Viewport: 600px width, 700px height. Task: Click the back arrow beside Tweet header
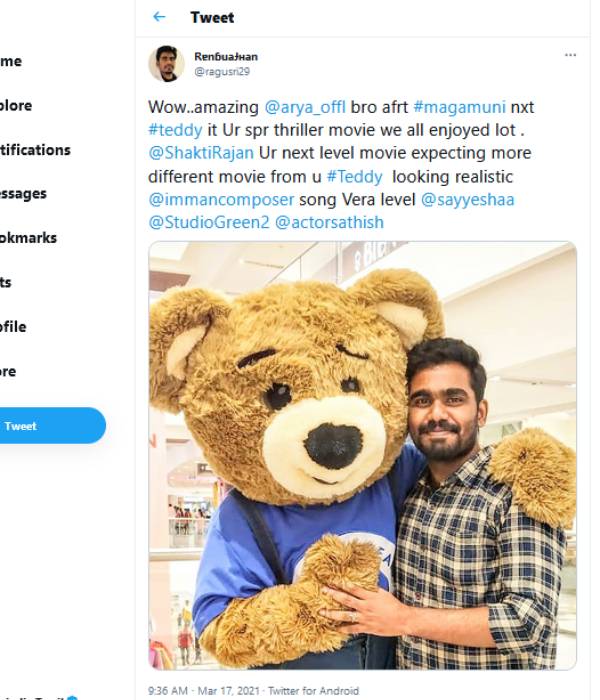159,18
